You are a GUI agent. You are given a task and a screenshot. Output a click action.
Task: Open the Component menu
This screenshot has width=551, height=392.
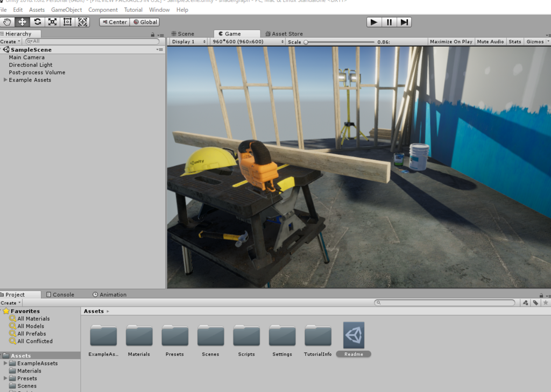[103, 10]
